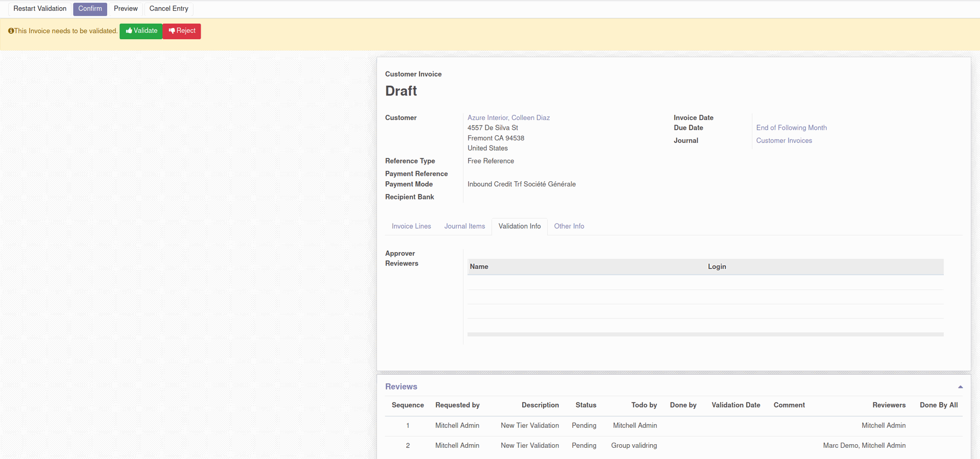Validate the invoice with green button
The width and height of the screenshot is (980, 459).
[141, 31]
